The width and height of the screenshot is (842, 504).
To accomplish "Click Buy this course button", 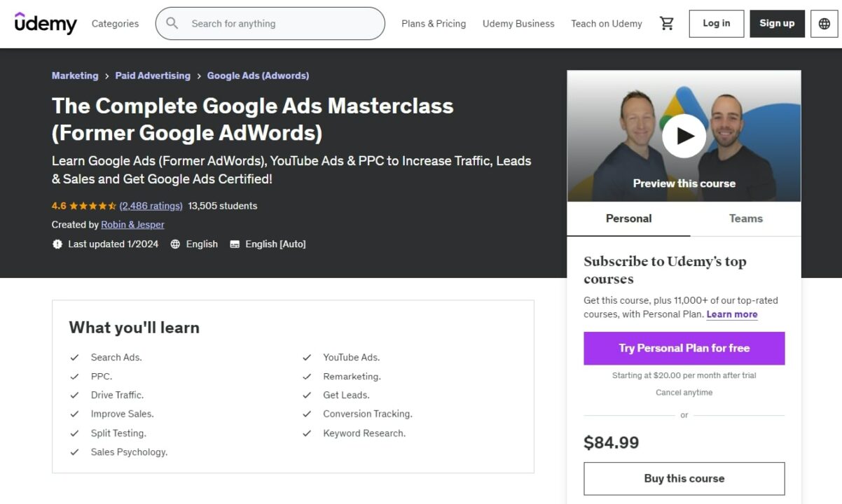I will point(684,479).
